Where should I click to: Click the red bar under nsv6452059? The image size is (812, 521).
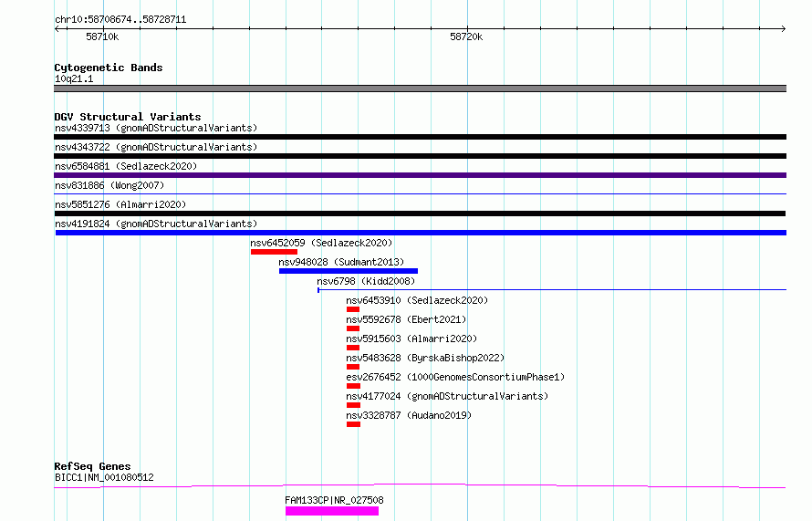pos(274,252)
